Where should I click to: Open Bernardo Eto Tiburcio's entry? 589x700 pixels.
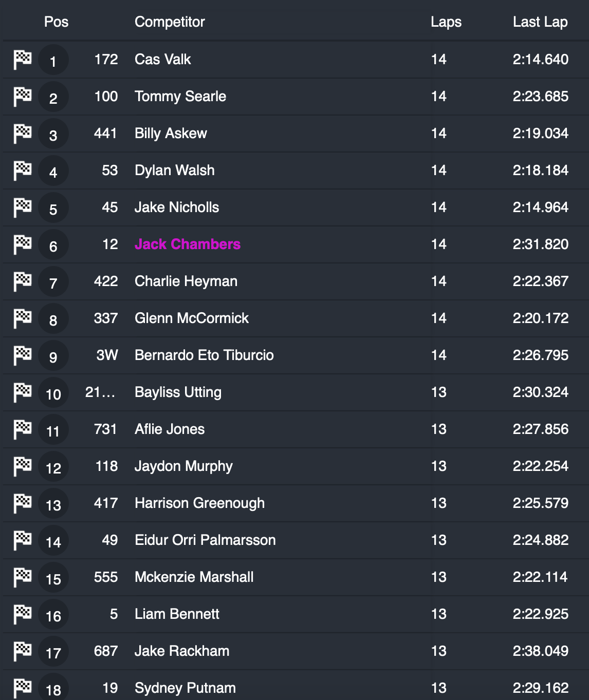(x=204, y=355)
